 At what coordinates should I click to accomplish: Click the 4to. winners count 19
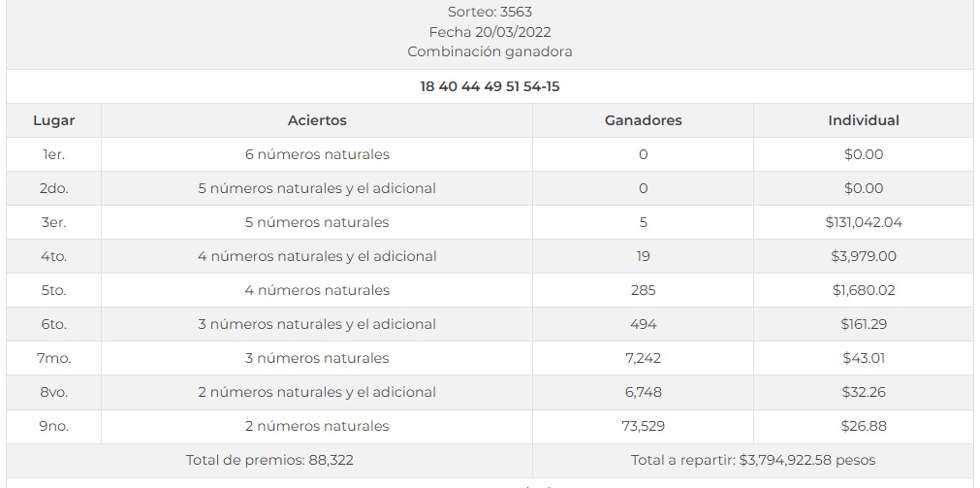click(x=643, y=256)
